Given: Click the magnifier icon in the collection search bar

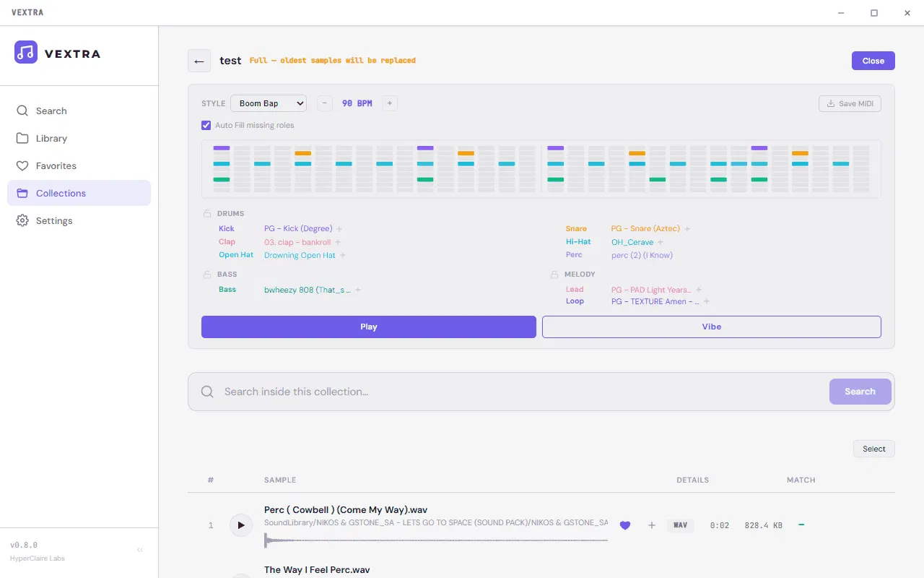Looking at the screenshot, I should (207, 392).
